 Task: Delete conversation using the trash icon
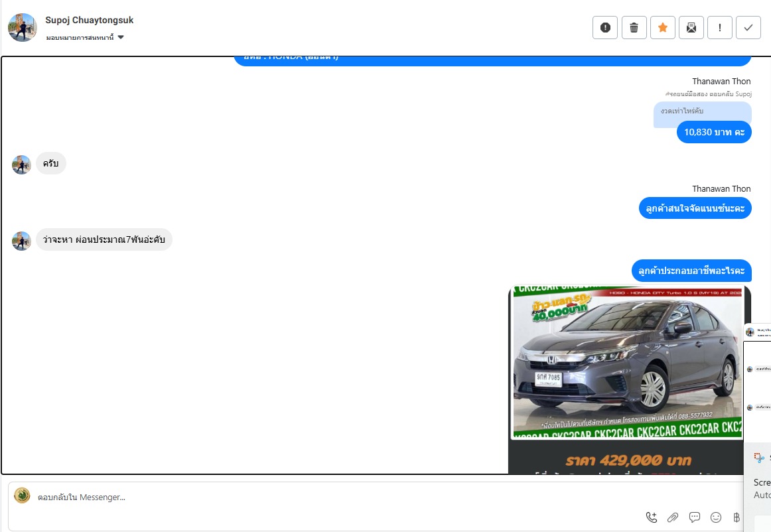pyautogui.click(x=634, y=28)
